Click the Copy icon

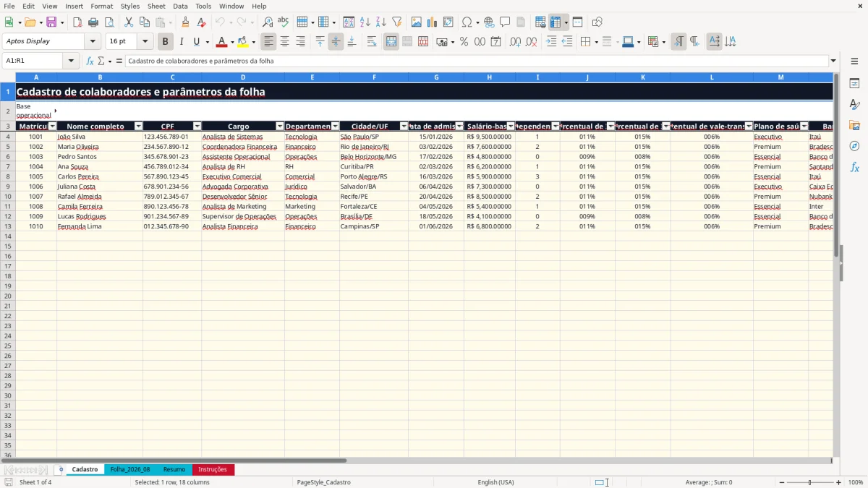pyautogui.click(x=145, y=22)
